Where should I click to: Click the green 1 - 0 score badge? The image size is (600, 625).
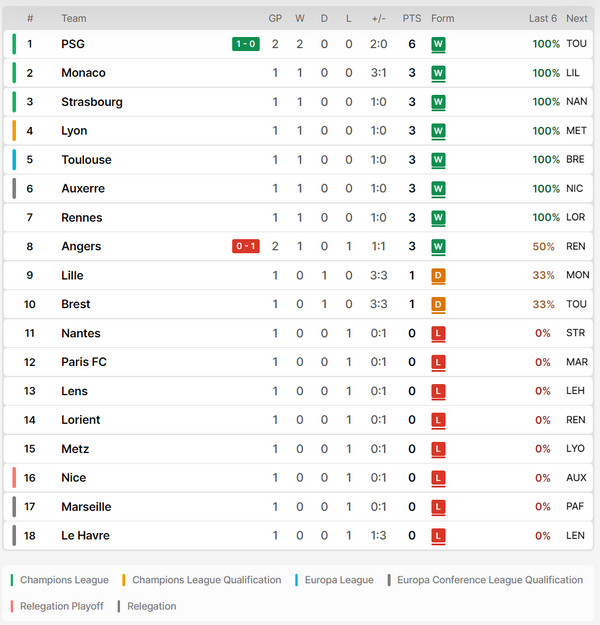click(x=246, y=44)
